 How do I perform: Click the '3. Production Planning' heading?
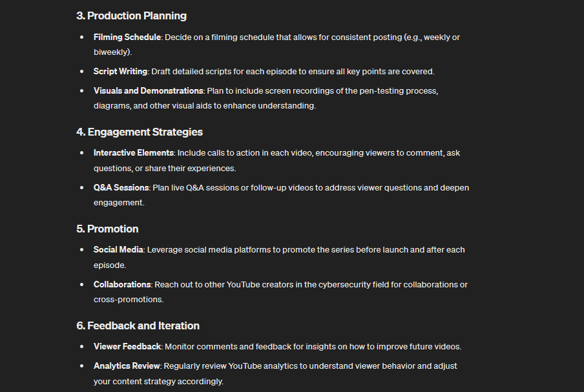point(132,15)
